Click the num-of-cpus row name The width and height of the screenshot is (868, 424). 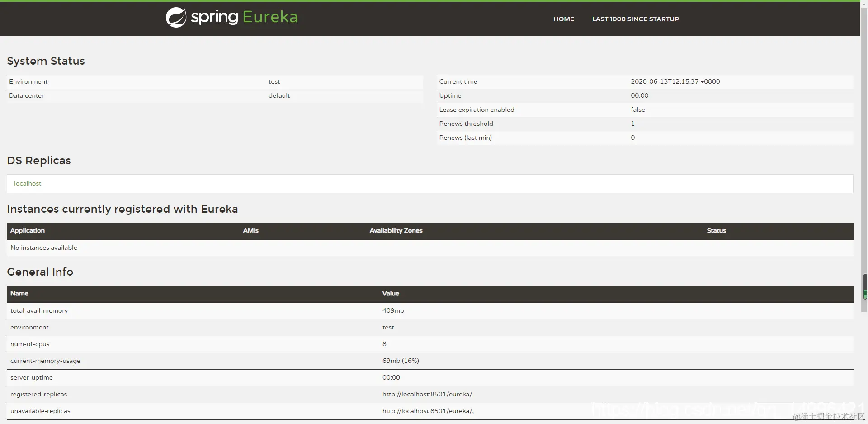click(x=30, y=344)
